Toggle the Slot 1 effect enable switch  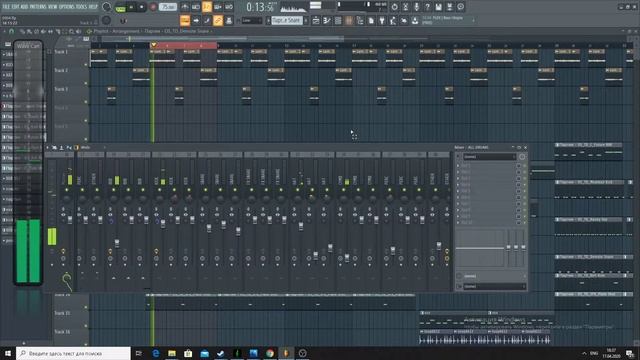524,166
